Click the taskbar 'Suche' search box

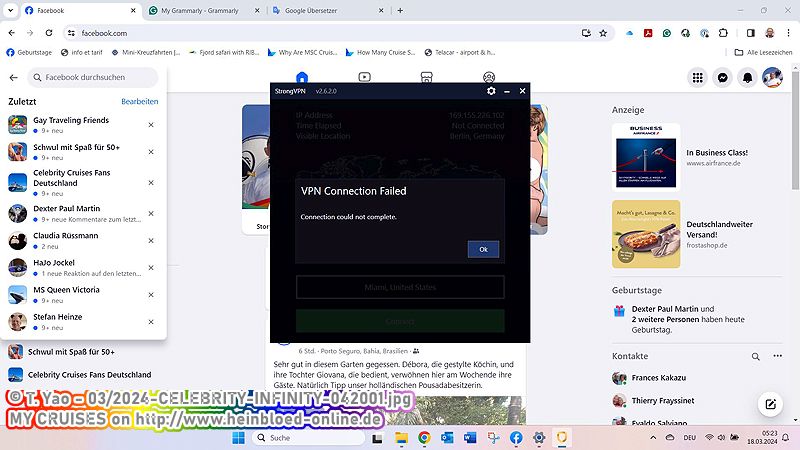click(x=309, y=438)
